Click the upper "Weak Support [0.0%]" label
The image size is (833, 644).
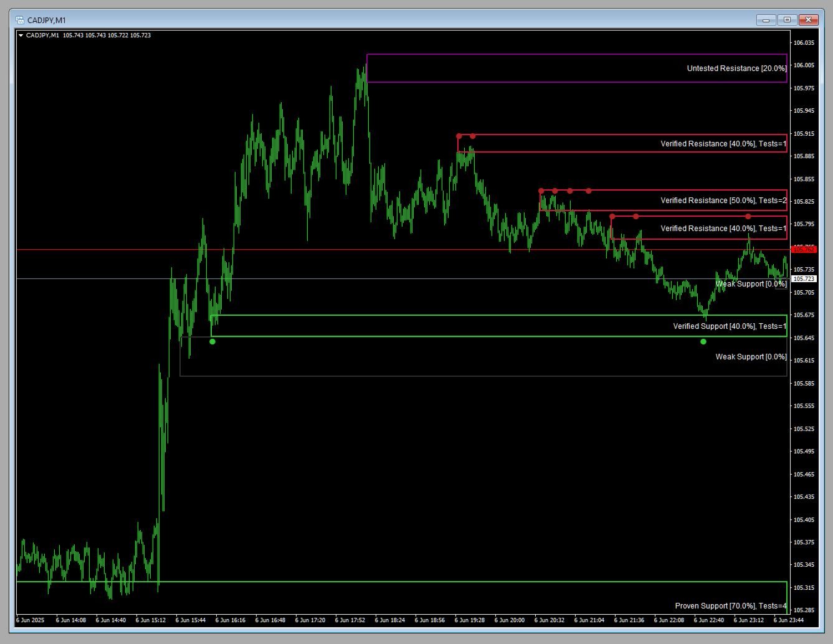click(x=751, y=283)
